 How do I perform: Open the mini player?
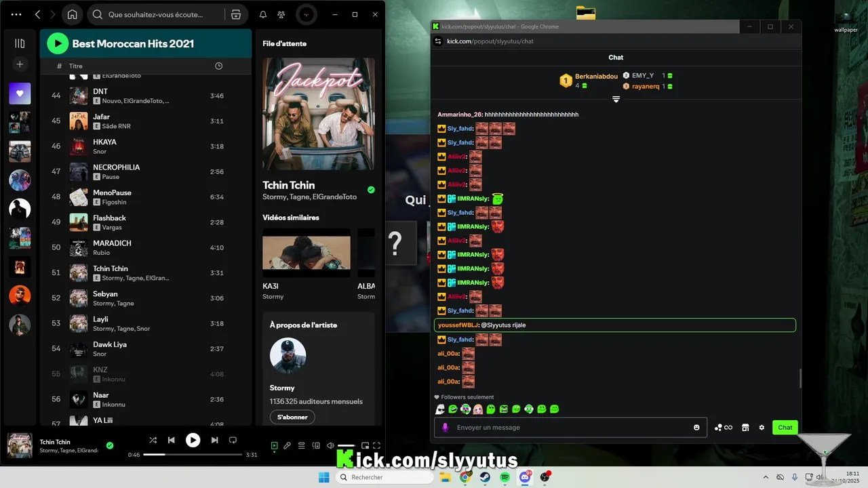pyautogui.click(x=365, y=445)
